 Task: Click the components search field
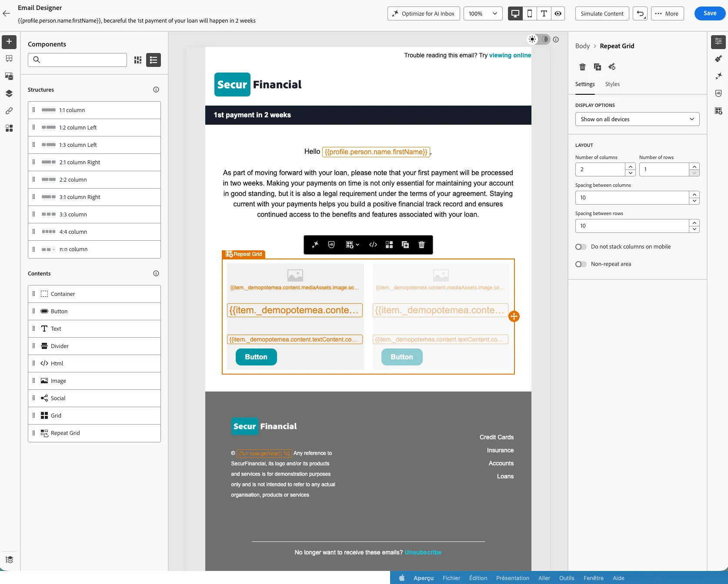(77, 60)
